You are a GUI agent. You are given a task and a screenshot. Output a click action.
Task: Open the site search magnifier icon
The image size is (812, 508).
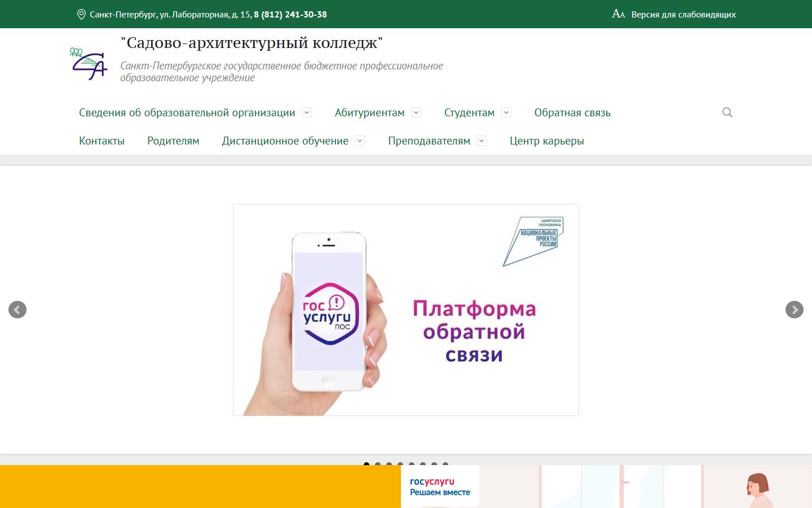tap(727, 112)
